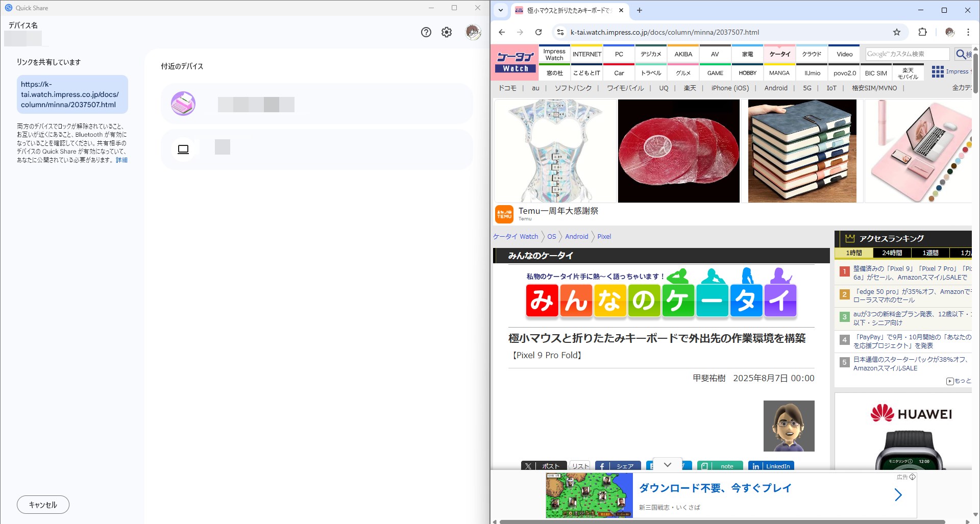
Task: Click the ケータイ Watch logo
Action: tap(515, 63)
